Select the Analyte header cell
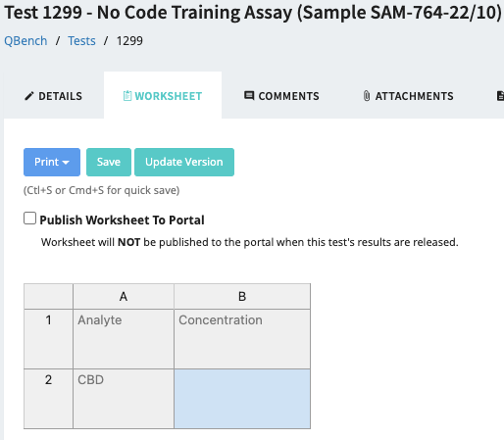 (x=124, y=339)
